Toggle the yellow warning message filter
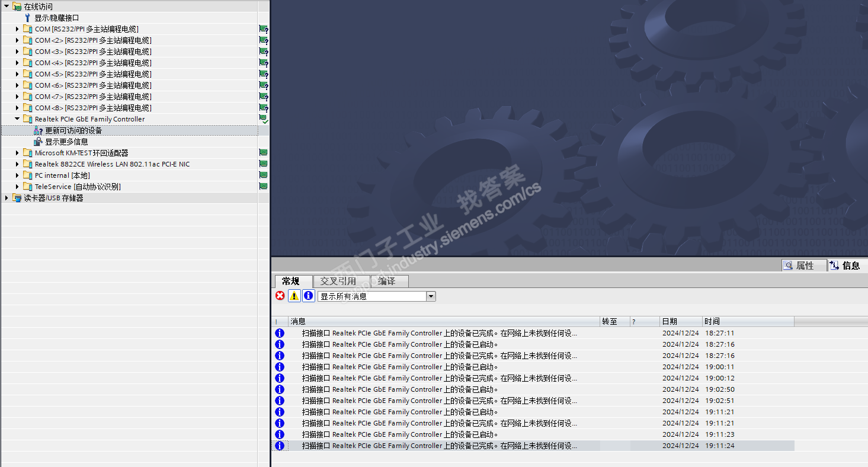868x467 pixels. pos(294,296)
